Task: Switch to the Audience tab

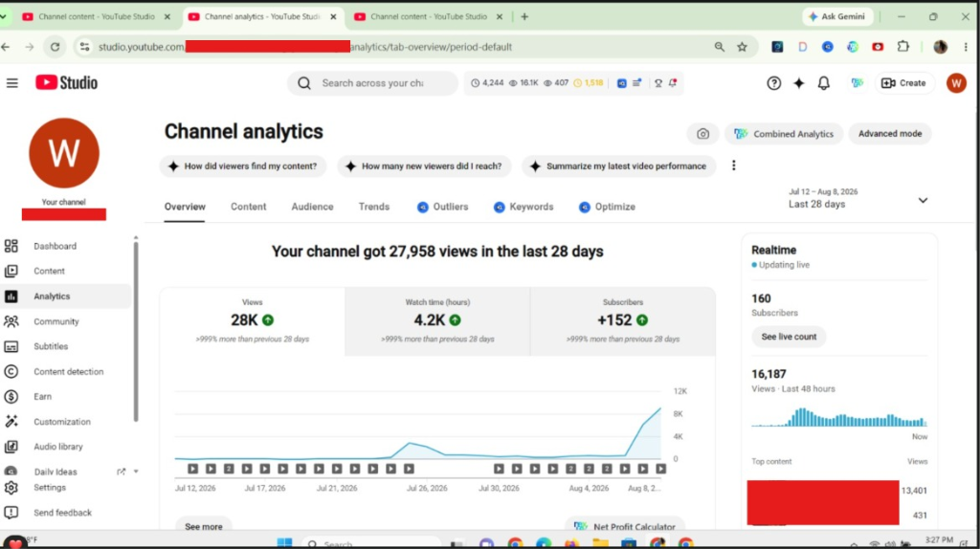Action: click(313, 207)
